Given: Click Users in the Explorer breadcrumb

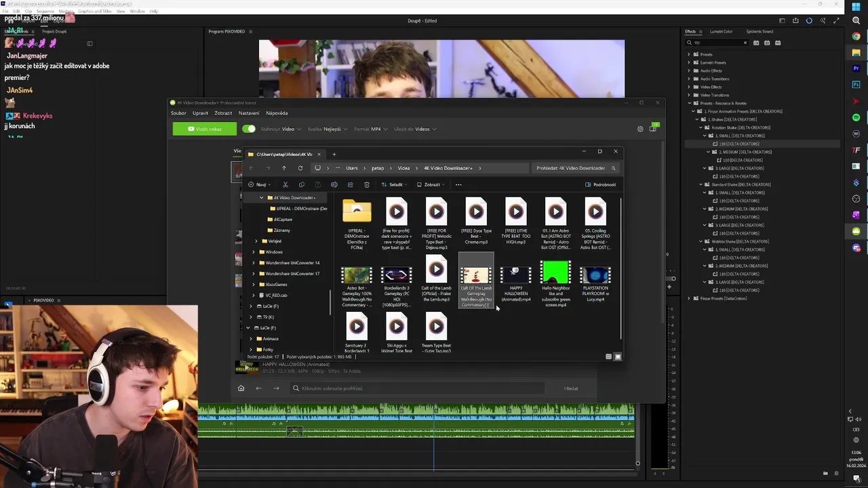Looking at the screenshot, I should click(x=352, y=168).
